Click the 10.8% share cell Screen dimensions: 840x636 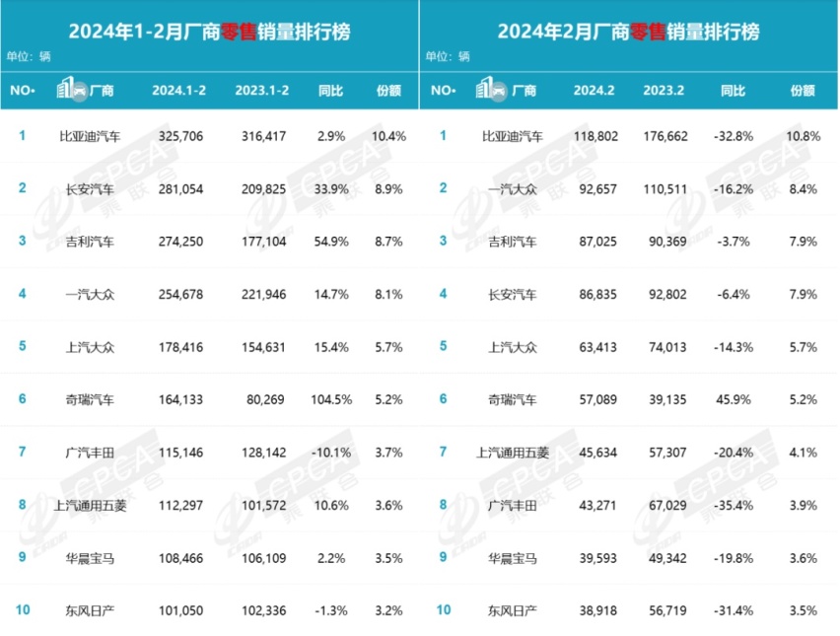[x=804, y=136]
